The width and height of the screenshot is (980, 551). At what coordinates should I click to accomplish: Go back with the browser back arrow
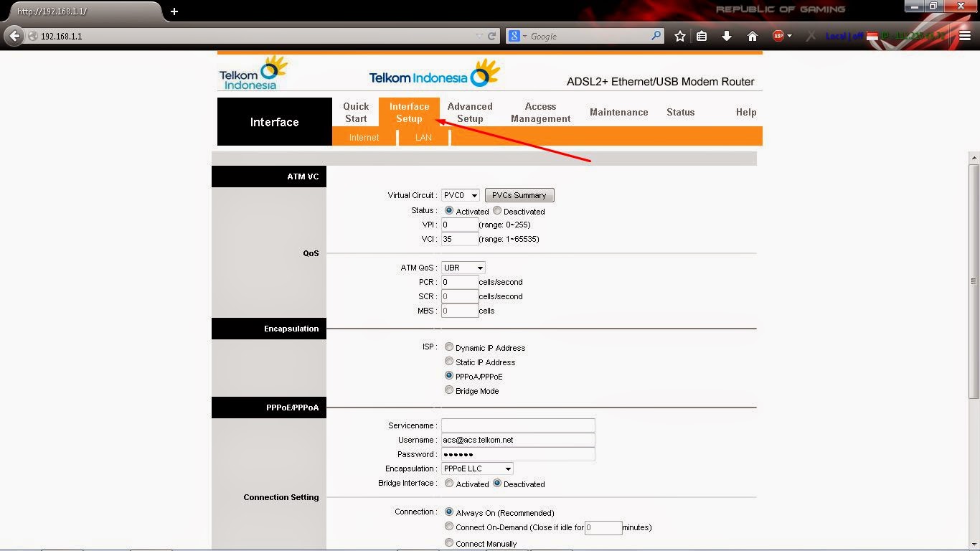click(x=14, y=36)
